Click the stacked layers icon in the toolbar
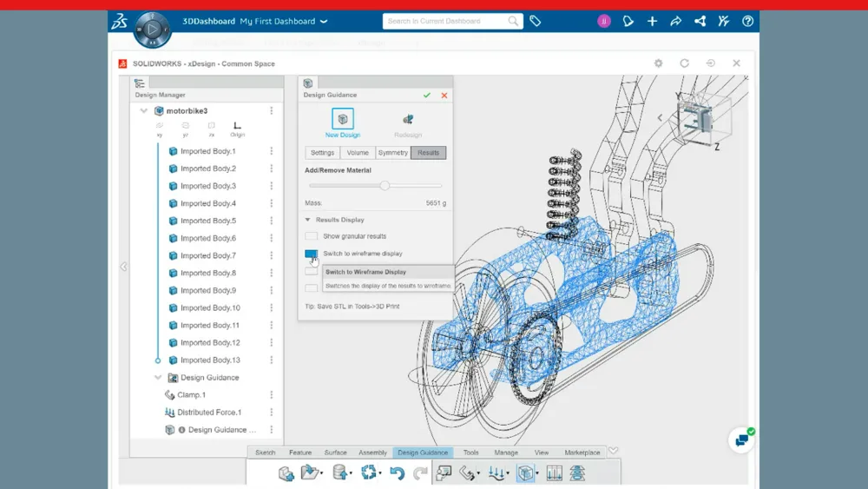 pyautogui.click(x=577, y=473)
